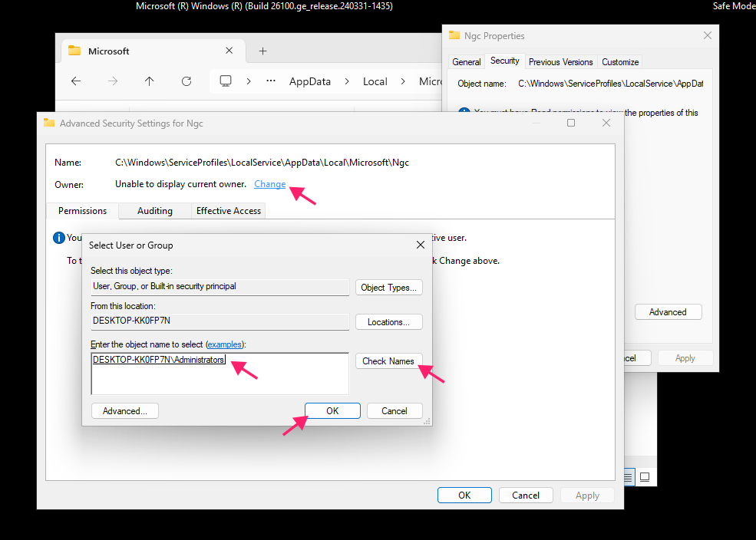Click the Object Types button

point(388,288)
